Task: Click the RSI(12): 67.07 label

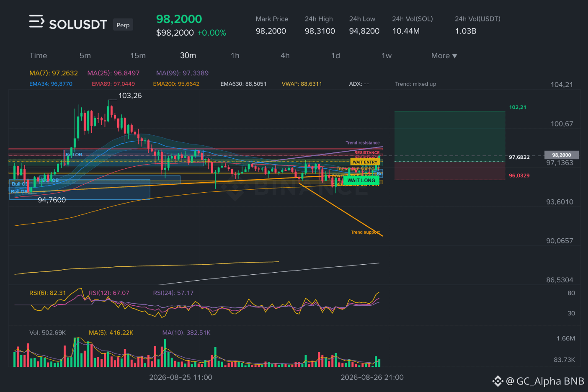Action: pos(109,293)
